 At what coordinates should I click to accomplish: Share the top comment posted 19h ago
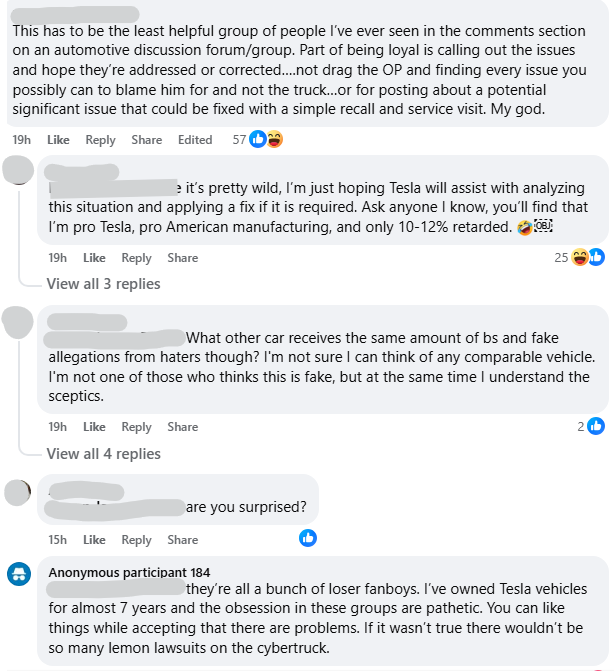pyautogui.click(x=146, y=140)
